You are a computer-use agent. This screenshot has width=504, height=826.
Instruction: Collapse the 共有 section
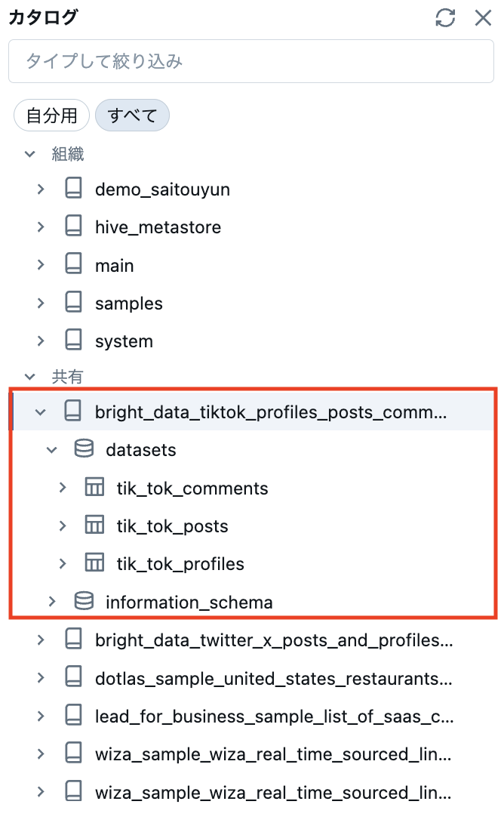pos(30,377)
